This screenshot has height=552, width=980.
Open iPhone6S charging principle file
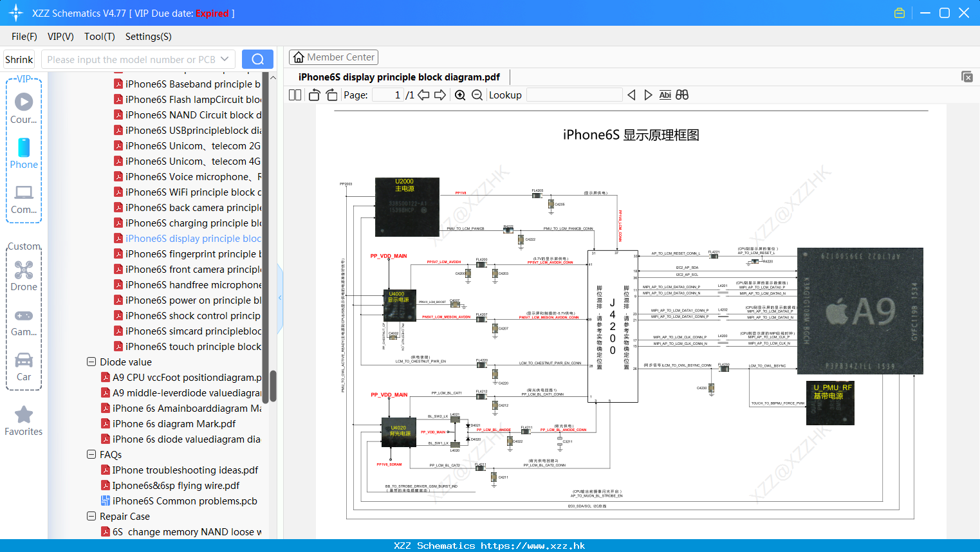click(187, 223)
